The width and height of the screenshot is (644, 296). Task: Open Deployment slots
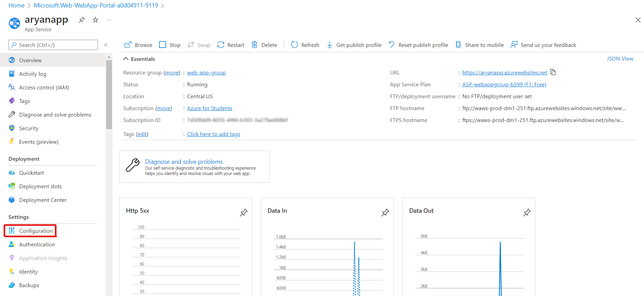click(53, 186)
